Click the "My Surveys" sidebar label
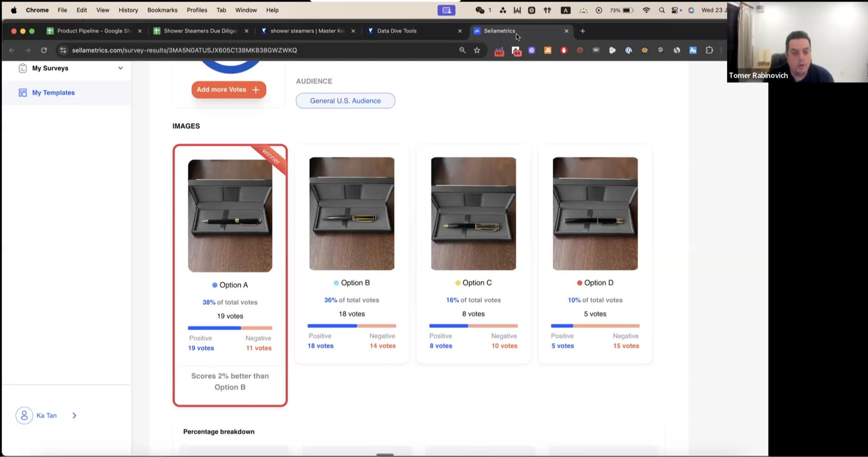 pyautogui.click(x=50, y=68)
